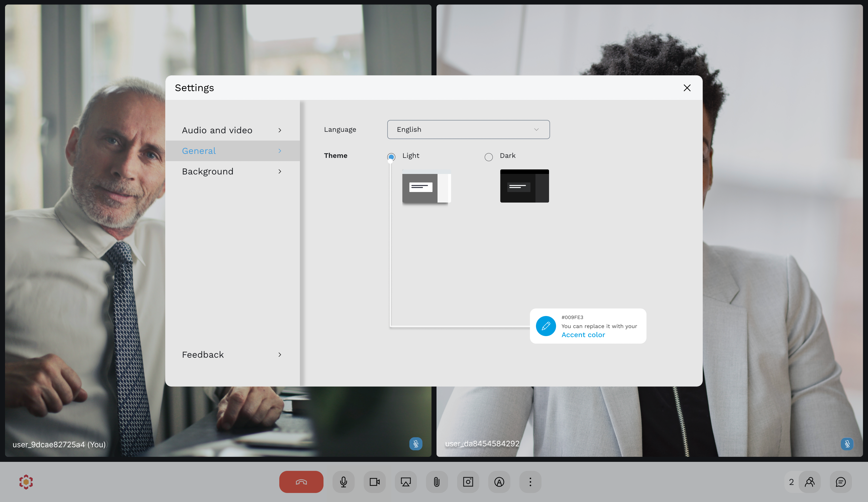868x502 pixels.
Task: Click the Language dropdown arrow
Action: tap(536, 130)
